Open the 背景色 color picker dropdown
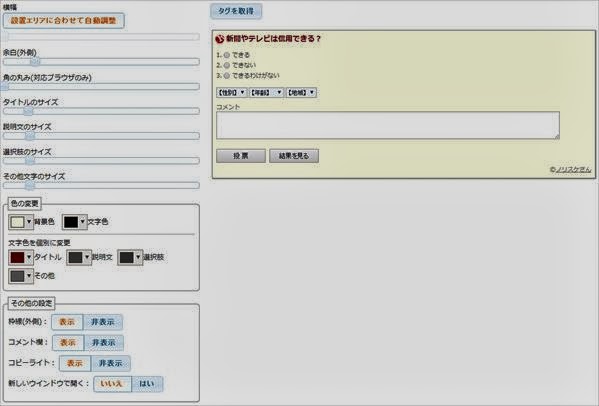599x406 pixels. 21,222
